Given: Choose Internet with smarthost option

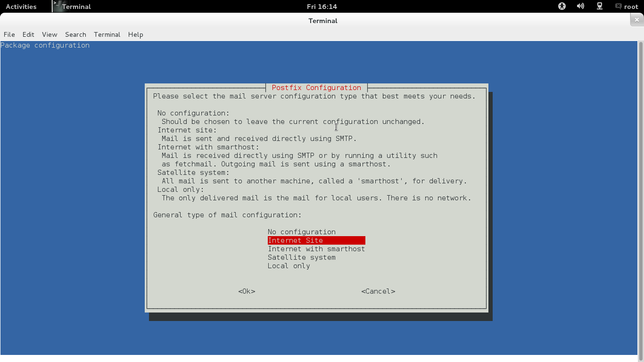Looking at the screenshot, I should (316, 249).
